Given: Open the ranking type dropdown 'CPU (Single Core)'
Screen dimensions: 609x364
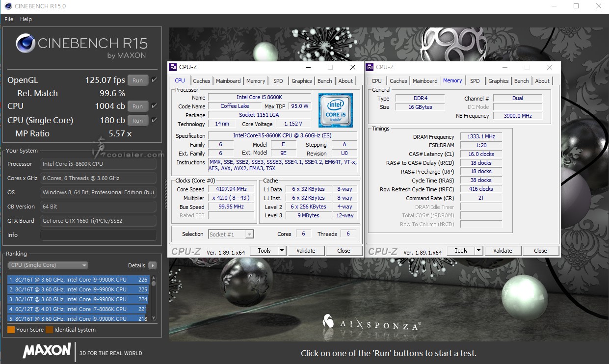Looking at the screenshot, I should 48,265.
